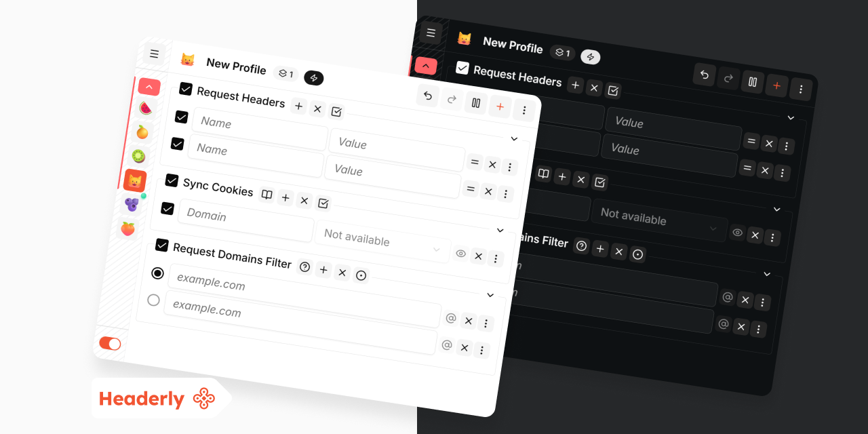Click the red plus icon in light toolbar
868x434 pixels.
500,106
